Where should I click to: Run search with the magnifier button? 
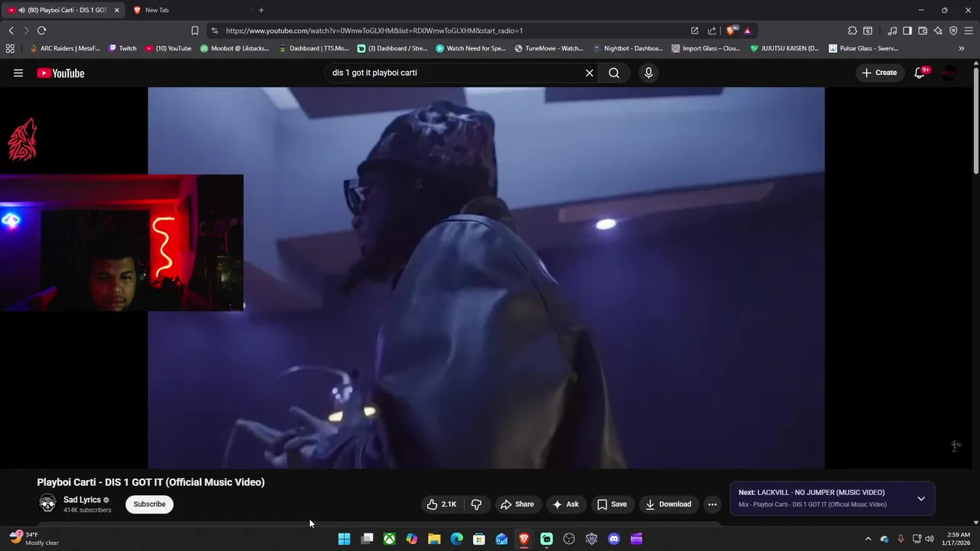tap(614, 73)
